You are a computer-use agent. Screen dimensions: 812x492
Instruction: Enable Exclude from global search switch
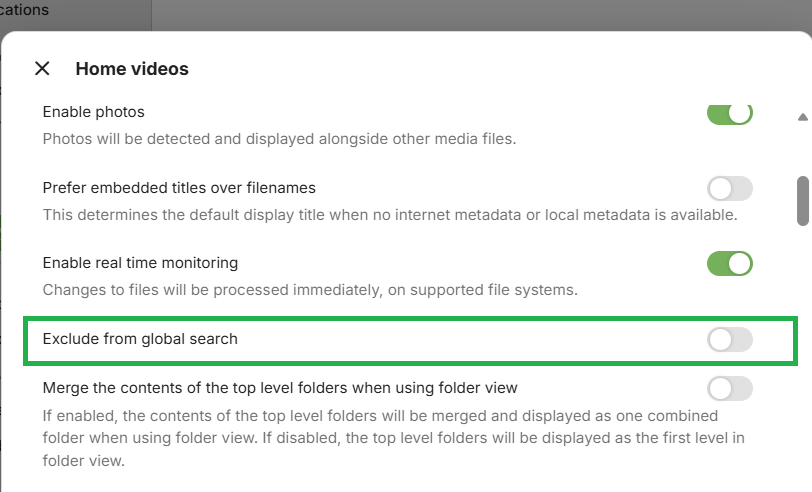729,340
